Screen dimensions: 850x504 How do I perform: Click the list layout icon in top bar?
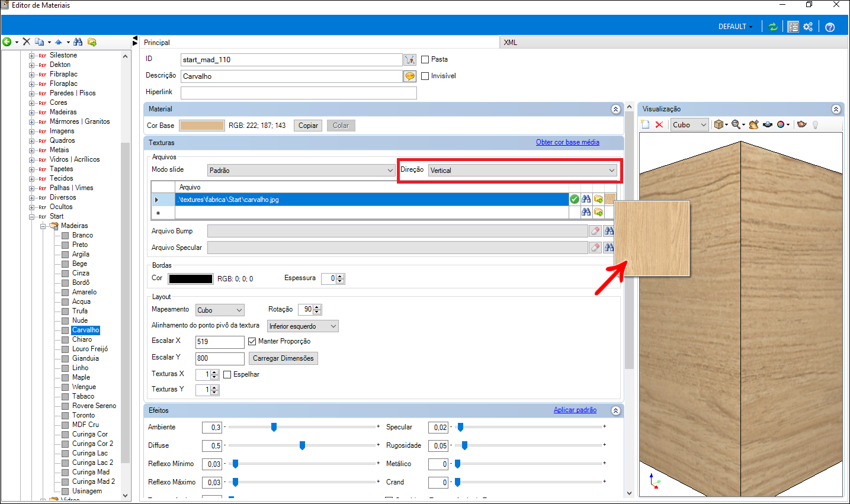tap(793, 27)
